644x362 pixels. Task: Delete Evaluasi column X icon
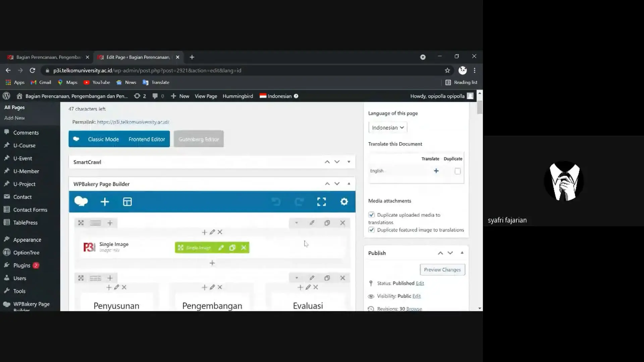[316, 287]
